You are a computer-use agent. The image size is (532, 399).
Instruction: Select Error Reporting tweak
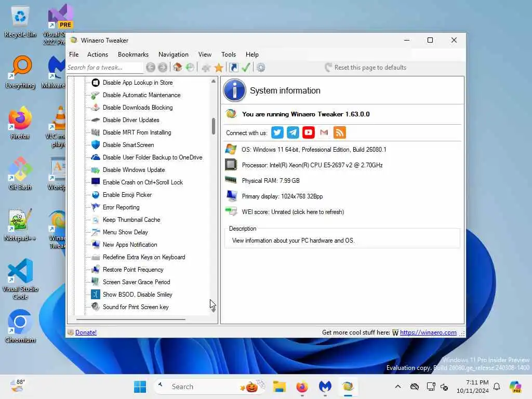tap(121, 207)
